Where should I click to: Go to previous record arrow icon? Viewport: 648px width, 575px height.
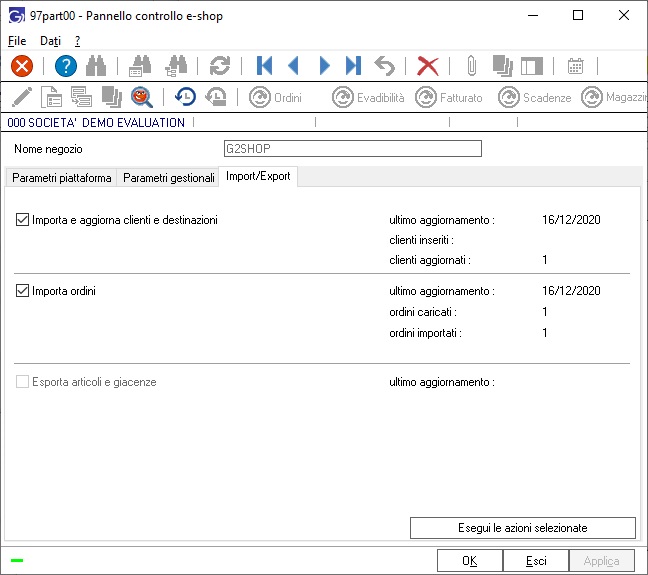[294, 66]
